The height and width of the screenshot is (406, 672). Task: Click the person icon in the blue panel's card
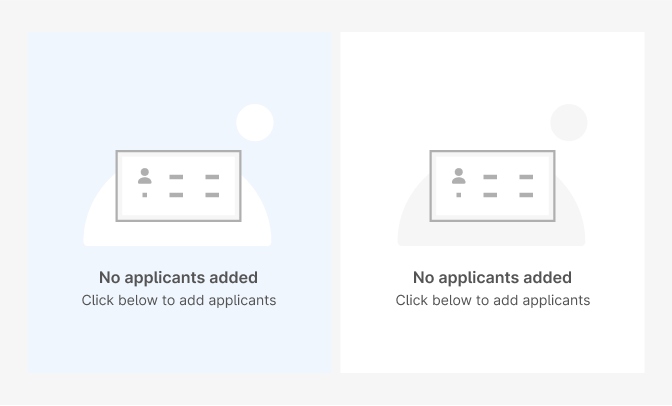[x=145, y=176]
